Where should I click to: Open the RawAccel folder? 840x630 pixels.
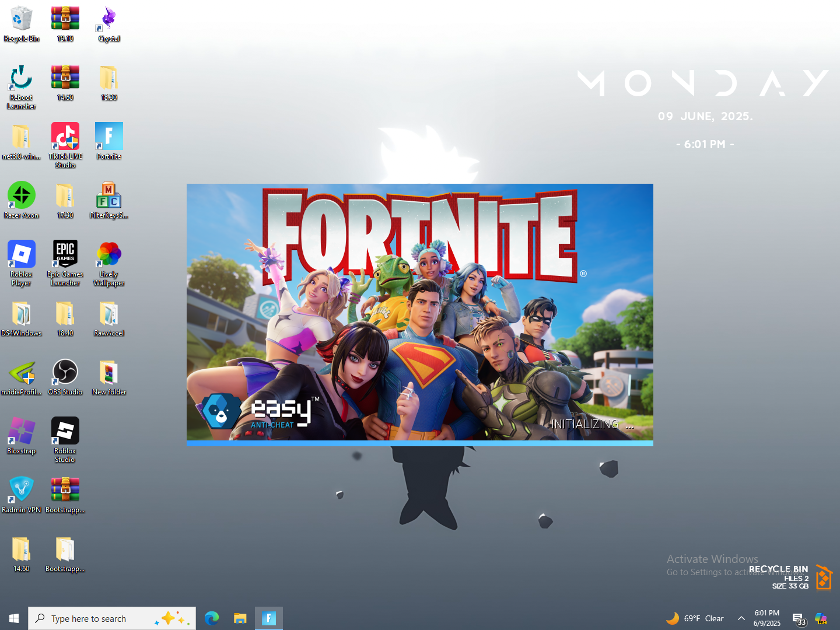[109, 318]
